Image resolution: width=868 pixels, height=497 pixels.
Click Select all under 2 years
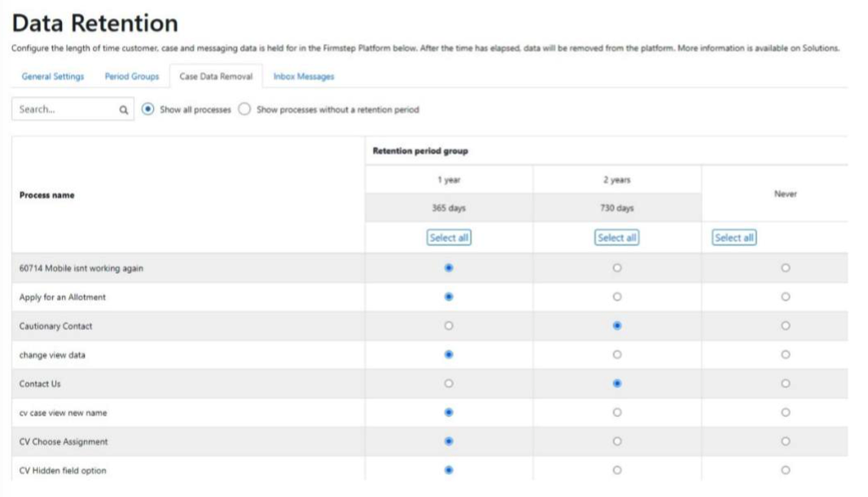tap(616, 238)
